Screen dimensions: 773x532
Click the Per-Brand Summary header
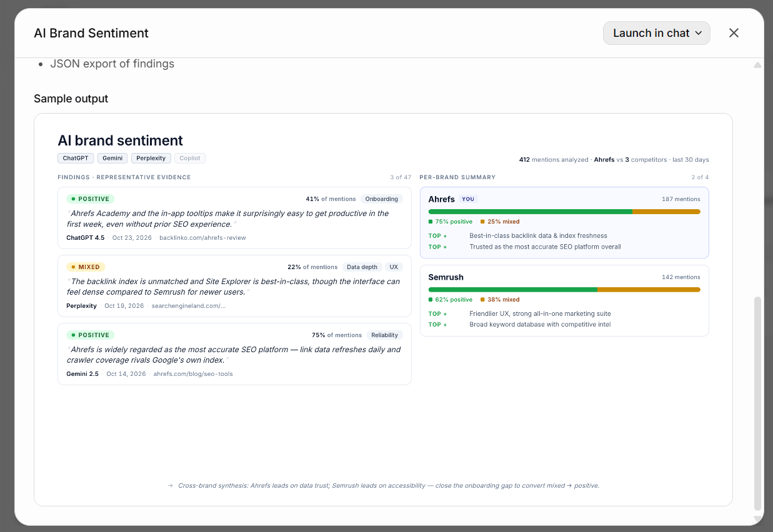tap(457, 177)
